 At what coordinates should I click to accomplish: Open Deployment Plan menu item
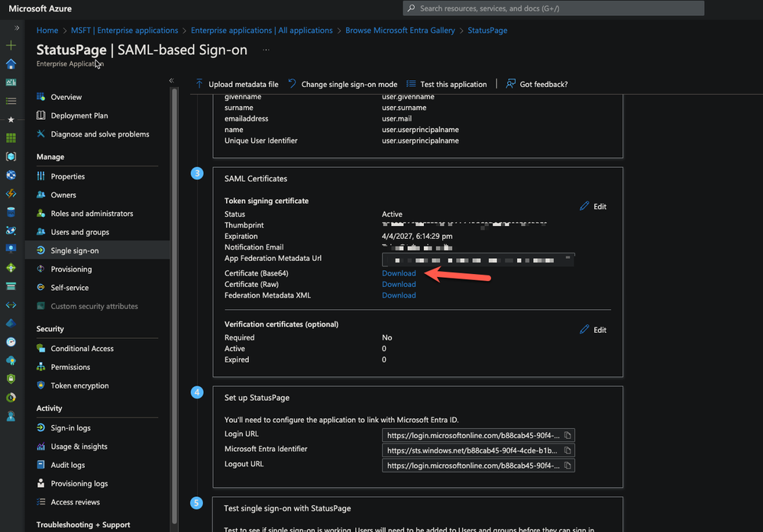point(79,116)
